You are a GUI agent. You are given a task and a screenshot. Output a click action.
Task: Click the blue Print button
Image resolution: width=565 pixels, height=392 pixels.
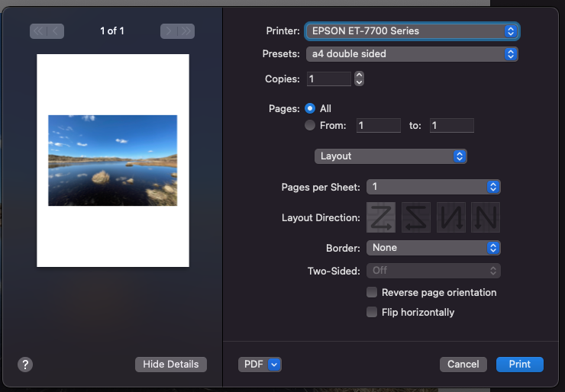click(520, 365)
